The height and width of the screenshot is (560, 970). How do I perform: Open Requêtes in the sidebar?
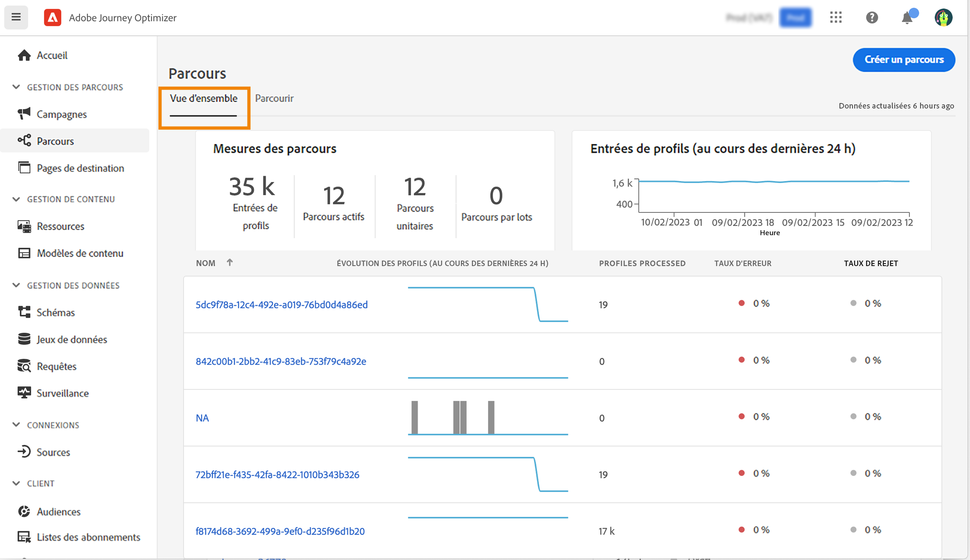[56, 366]
